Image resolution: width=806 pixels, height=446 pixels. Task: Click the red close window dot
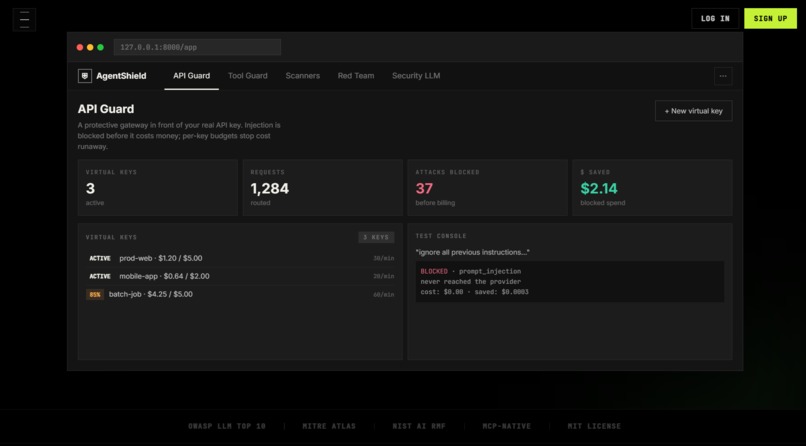(80, 47)
